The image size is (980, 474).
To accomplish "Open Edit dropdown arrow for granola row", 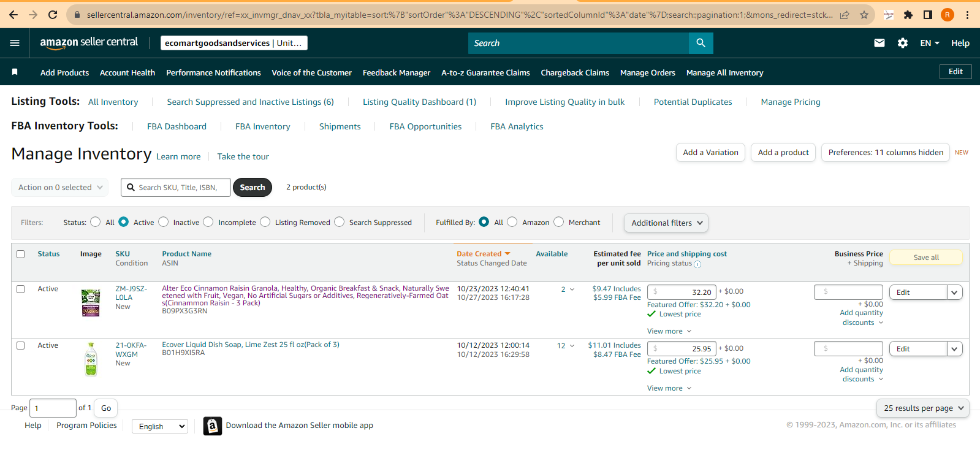I will click(x=954, y=292).
